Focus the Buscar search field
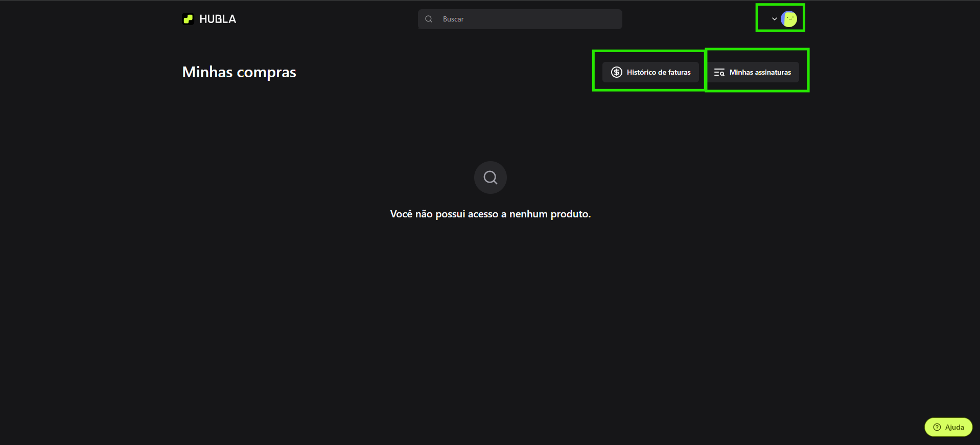This screenshot has height=445, width=980. coord(526,19)
